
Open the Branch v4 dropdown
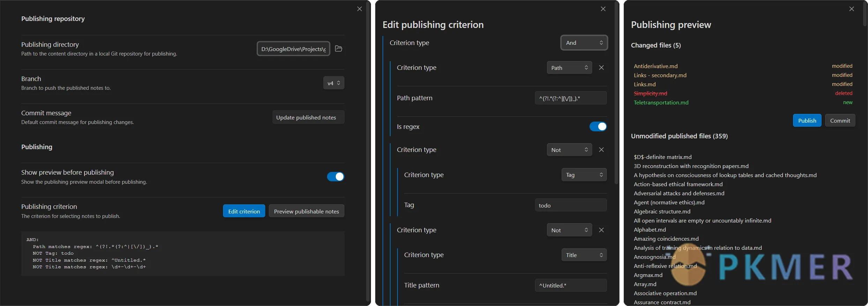pyautogui.click(x=334, y=83)
